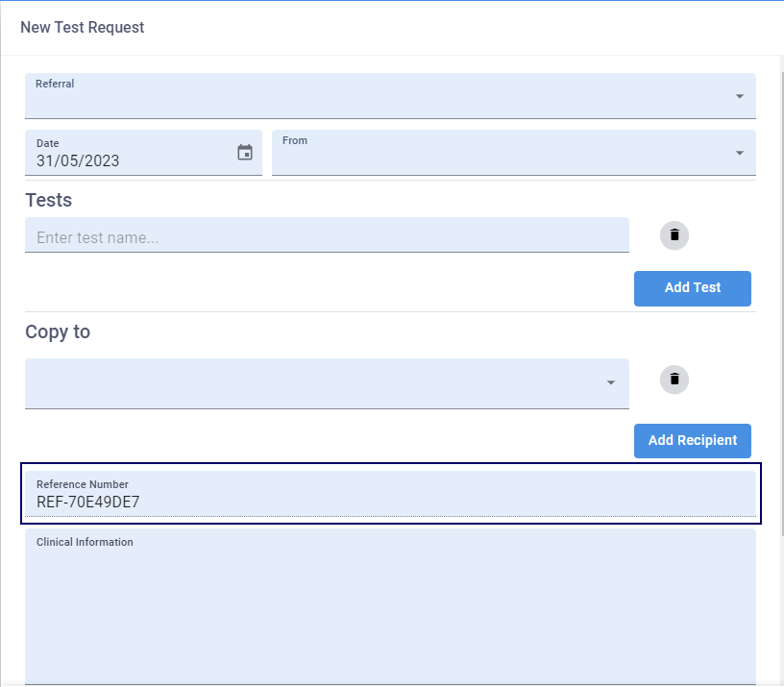Click the chevron in the Copy to selector
Viewport: 784px width, 687px height.
pos(609,382)
